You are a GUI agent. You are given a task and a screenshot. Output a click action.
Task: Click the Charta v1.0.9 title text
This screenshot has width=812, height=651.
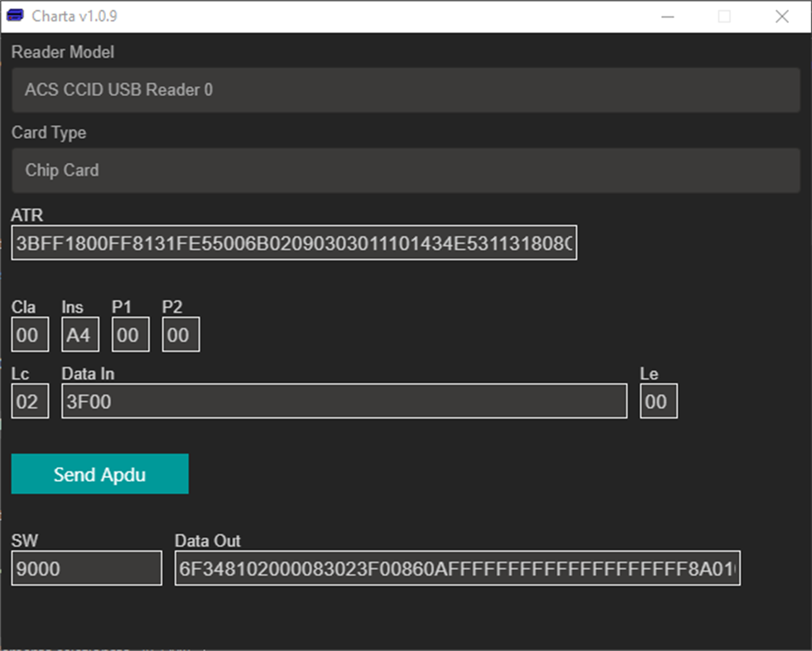74,16
